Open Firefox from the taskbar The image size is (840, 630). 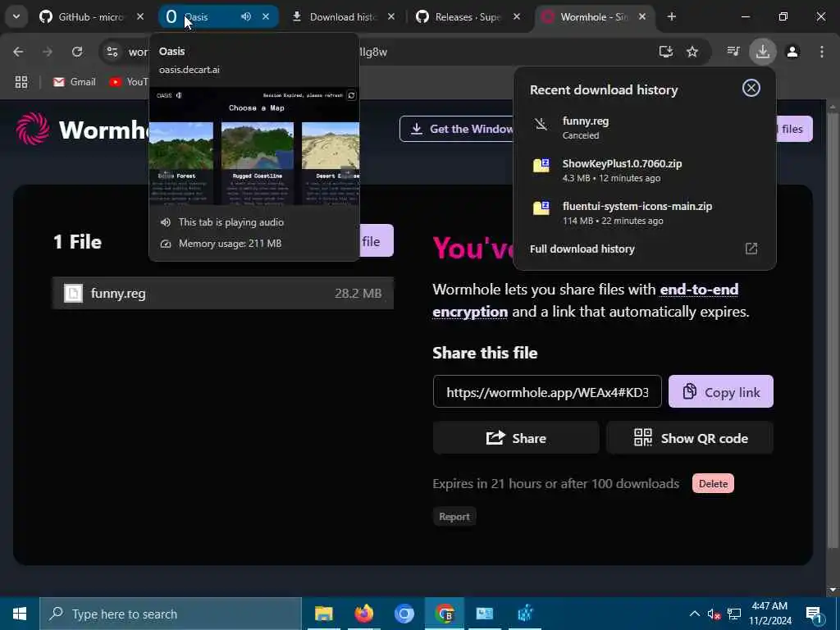pos(363,614)
